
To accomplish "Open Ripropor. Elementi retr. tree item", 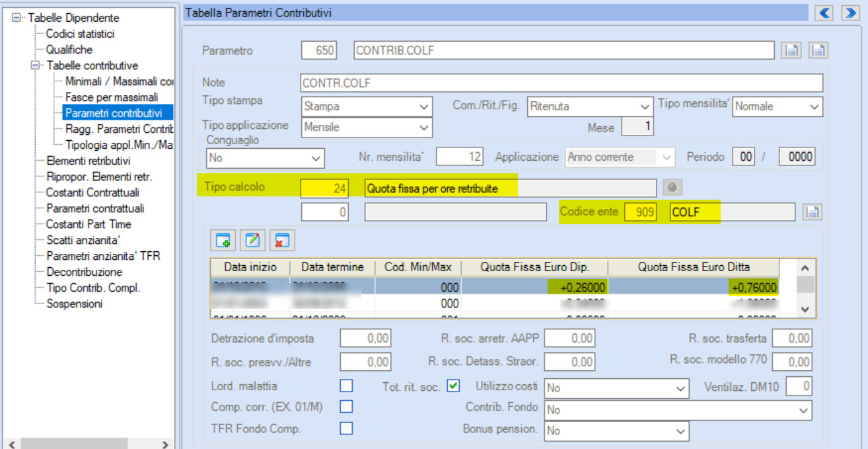I will pyautogui.click(x=99, y=177).
